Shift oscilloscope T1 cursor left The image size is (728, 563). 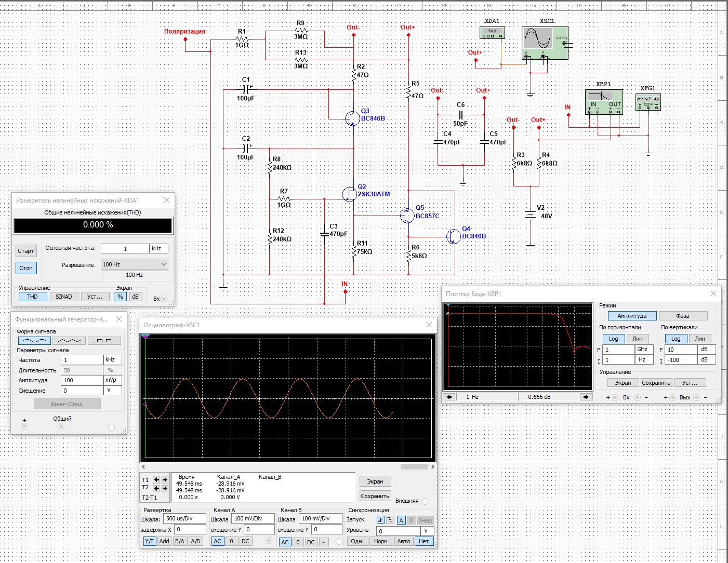tap(156, 480)
